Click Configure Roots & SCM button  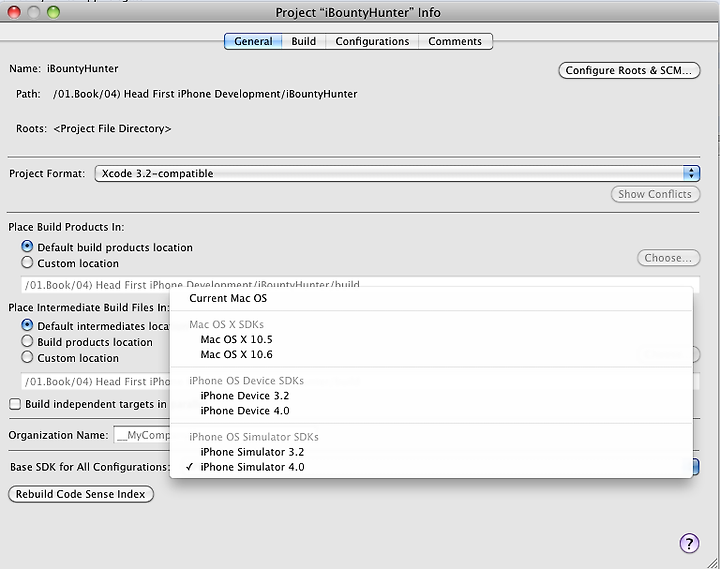pos(629,70)
